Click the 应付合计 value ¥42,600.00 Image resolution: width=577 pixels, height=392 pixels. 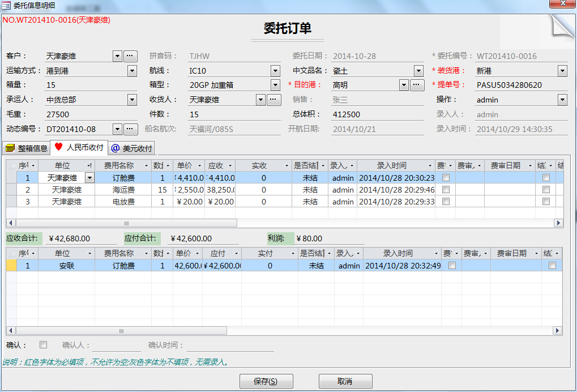(x=203, y=238)
